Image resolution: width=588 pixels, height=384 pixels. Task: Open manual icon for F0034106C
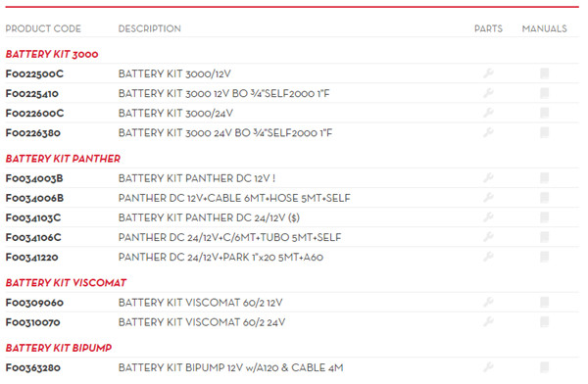(x=545, y=237)
